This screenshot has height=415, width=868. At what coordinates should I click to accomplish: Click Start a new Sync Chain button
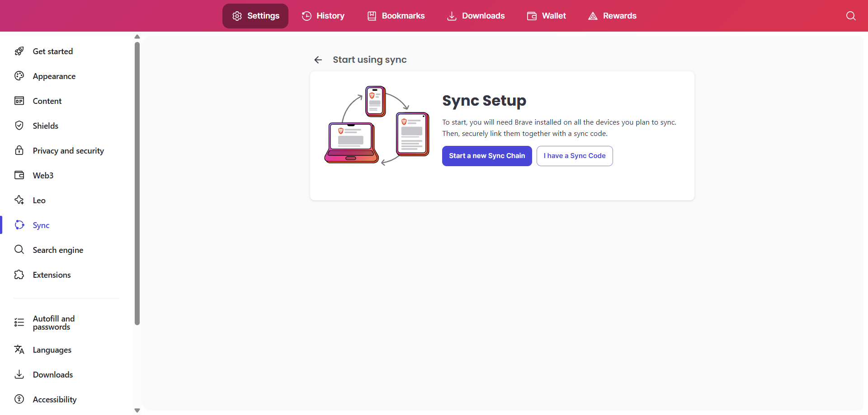click(487, 156)
